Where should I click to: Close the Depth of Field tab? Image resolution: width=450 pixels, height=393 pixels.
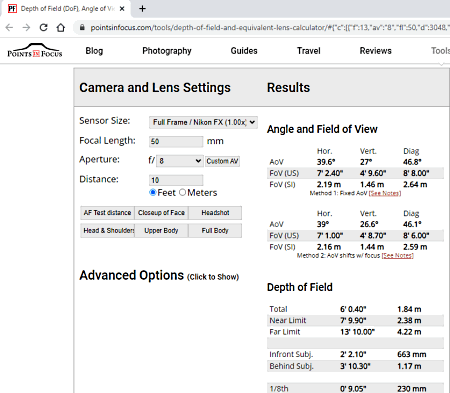click(x=122, y=9)
